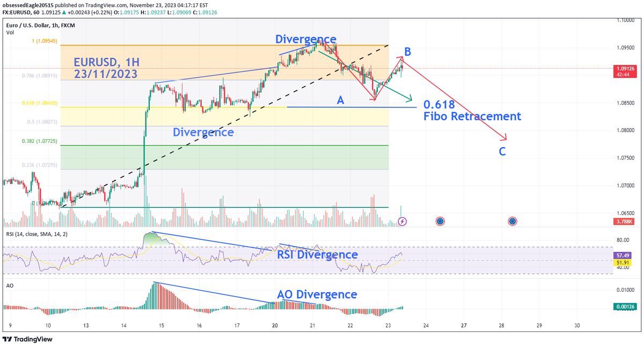Click the Vol indicator label
This screenshot has height=347, width=644.
(x=10, y=33)
